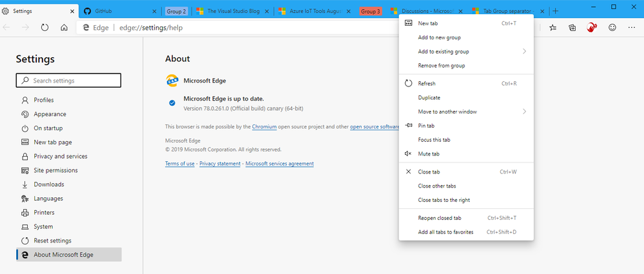Open the Privacy statement link
644x274 pixels.
220,164
